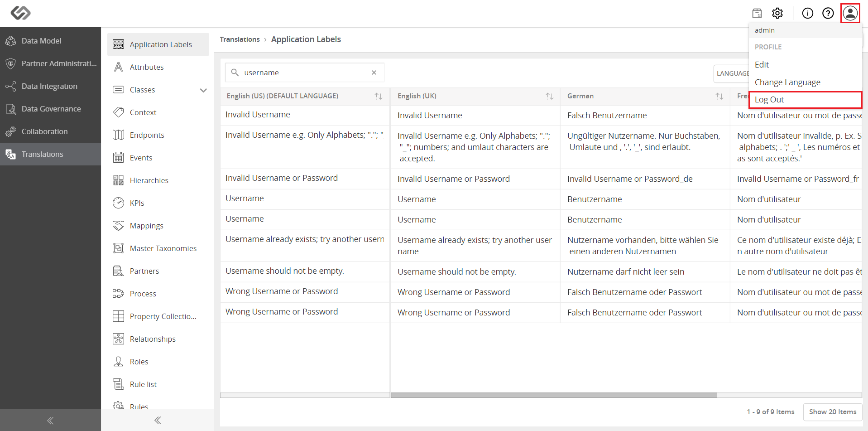
Task: Open the user profile icon
Action: [850, 13]
